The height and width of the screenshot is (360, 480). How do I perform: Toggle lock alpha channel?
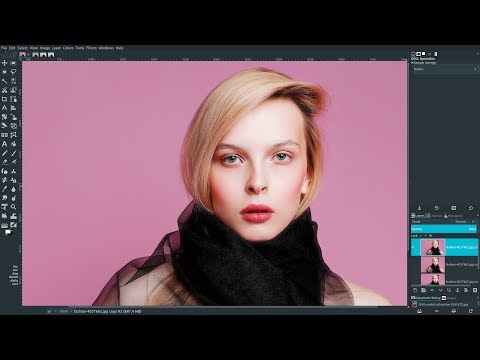430,236
